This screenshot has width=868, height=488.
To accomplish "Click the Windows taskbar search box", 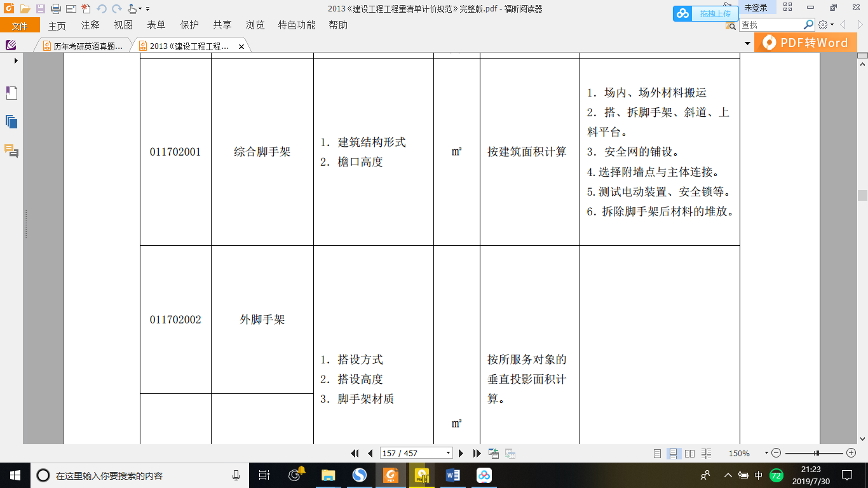I will pyautogui.click(x=139, y=475).
